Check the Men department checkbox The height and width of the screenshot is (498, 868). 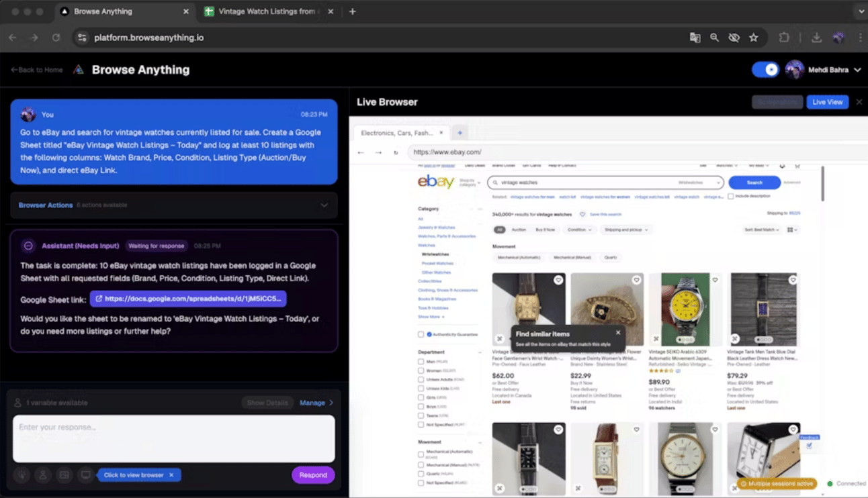coord(421,362)
